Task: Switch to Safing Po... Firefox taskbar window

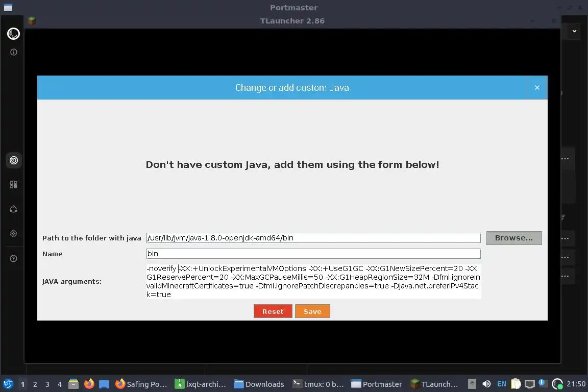Action: (x=141, y=384)
